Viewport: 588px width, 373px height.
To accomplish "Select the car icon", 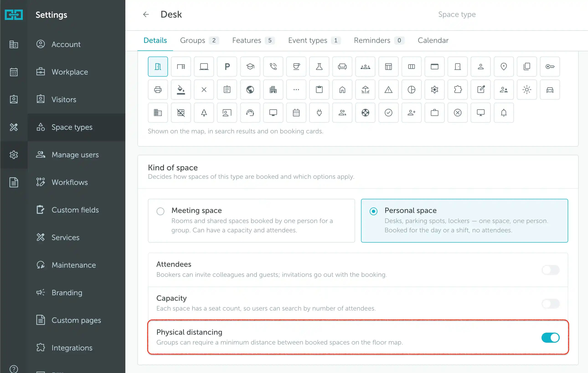I will tap(550, 90).
